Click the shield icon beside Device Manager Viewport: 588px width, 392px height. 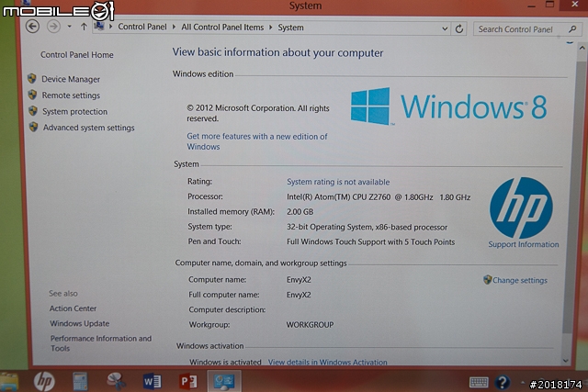[32, 78]
